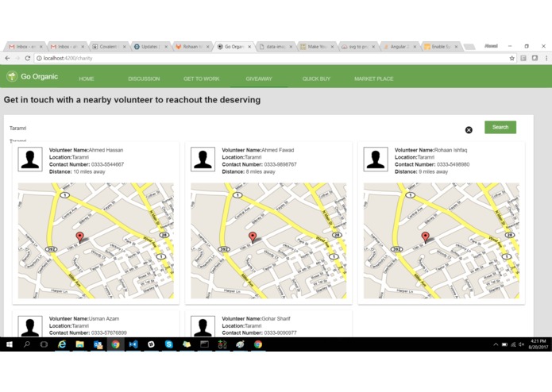Click Ahmed Hassan's contact number 0333-5544667
This screenshot has width=552, height=392.
coord(107,164)
